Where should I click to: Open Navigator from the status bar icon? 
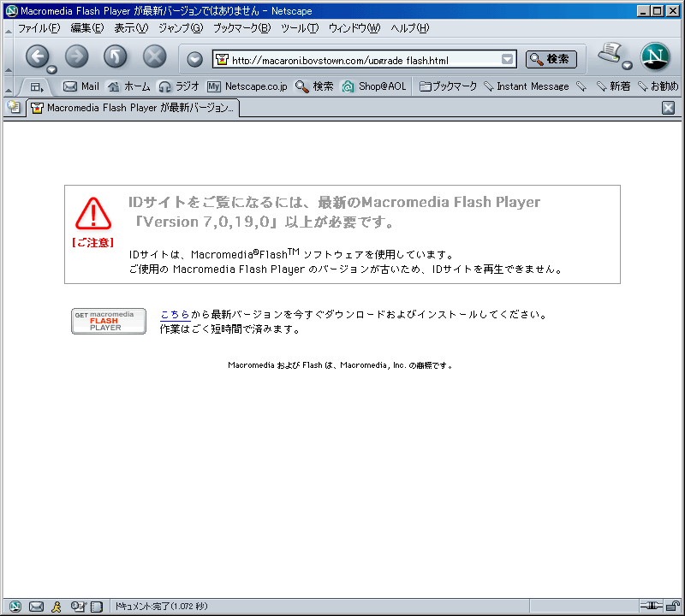(15, 606)
